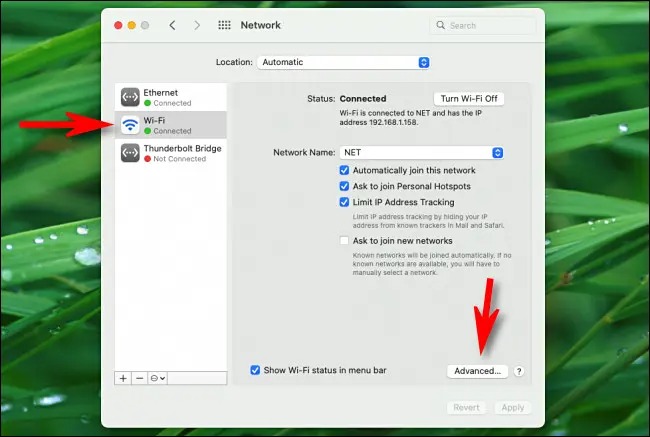Add a service with the plus button
Screen dimensions: 650x437
123,378
